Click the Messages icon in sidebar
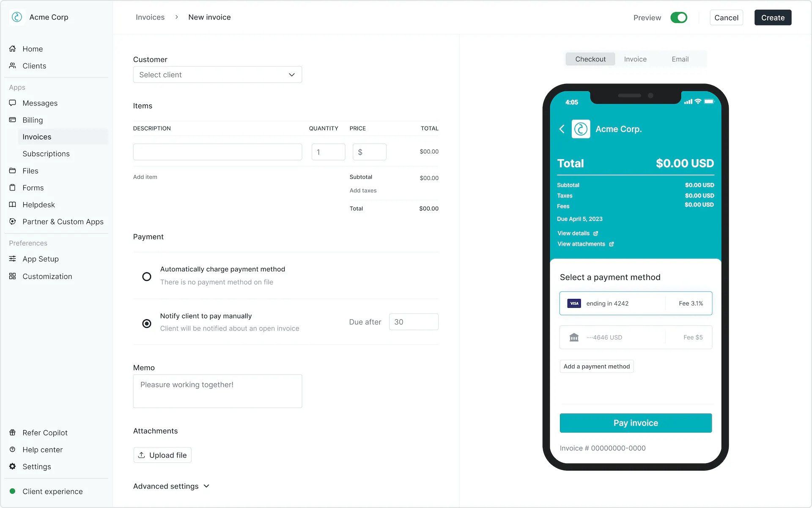The image size is (812, 508). coord(13,103)
